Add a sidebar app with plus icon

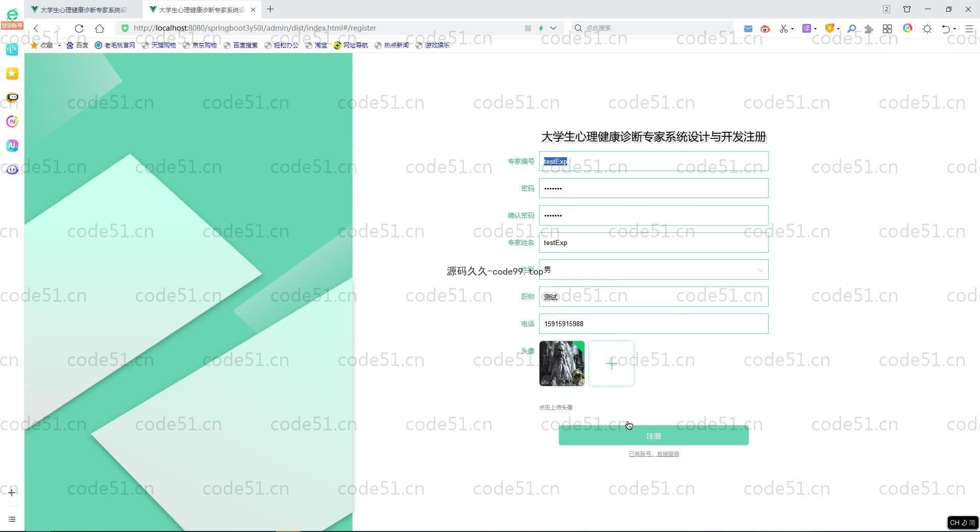pos(12,493)
